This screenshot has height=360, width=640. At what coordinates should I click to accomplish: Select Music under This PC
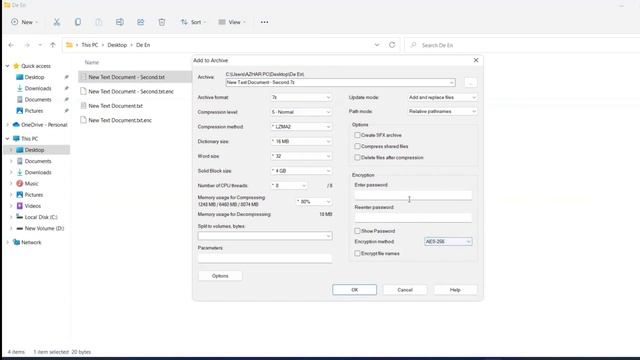[x=31, y=184]
